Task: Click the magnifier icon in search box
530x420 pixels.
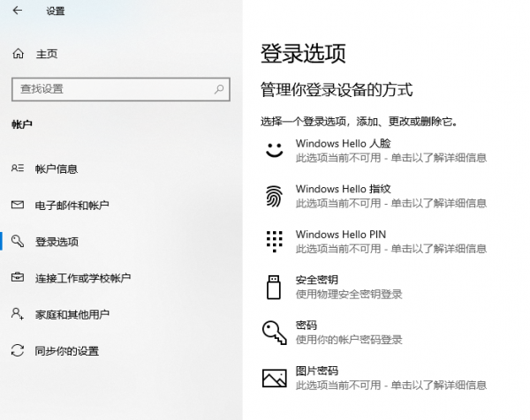Action: 219,89
